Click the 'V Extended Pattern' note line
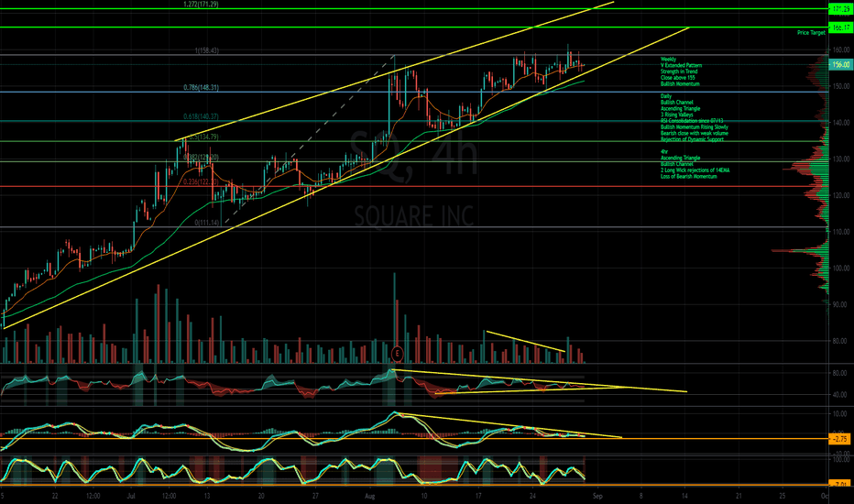The height and width of the screenshot is (504, 854). pyautogui.click(x=682, y=65)
